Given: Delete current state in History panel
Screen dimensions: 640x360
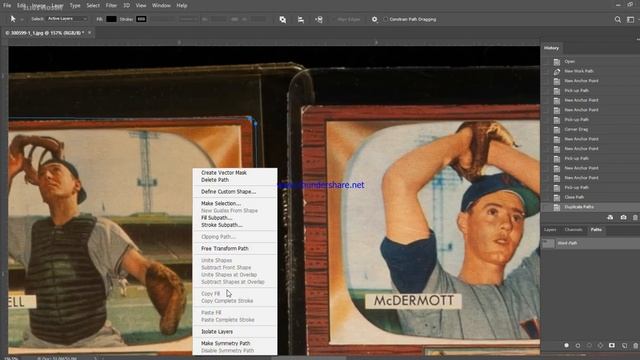Looking at the screenshot, I should 636,218.
